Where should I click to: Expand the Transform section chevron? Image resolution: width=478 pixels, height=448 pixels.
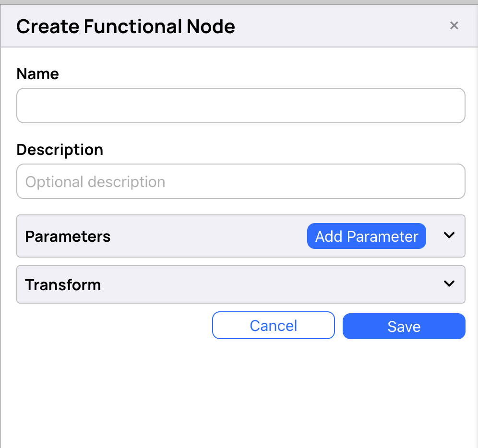click(x=450, y=284)
